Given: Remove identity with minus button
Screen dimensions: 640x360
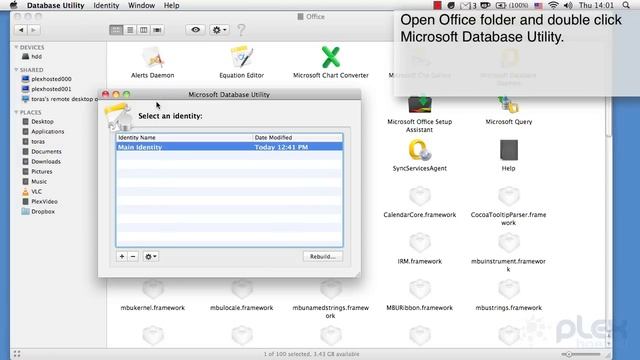Looking at the screenshot, I should tap(133, 256).
